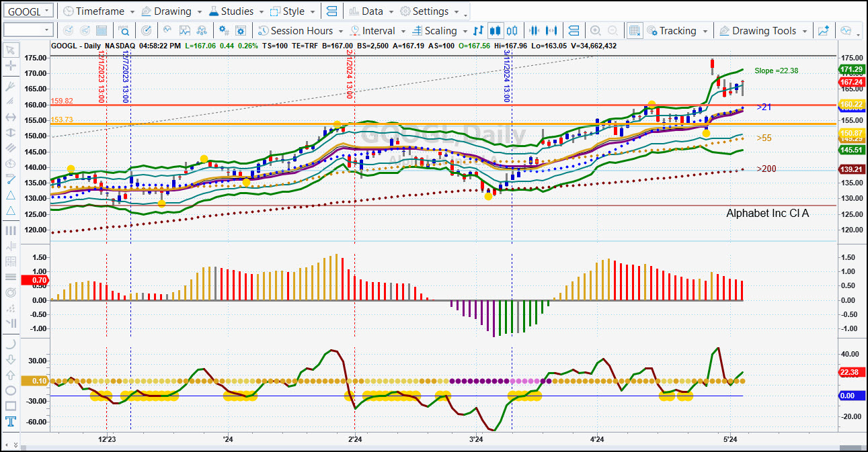Click the stacked layout icon before zoom buttons

coord(574,31)
